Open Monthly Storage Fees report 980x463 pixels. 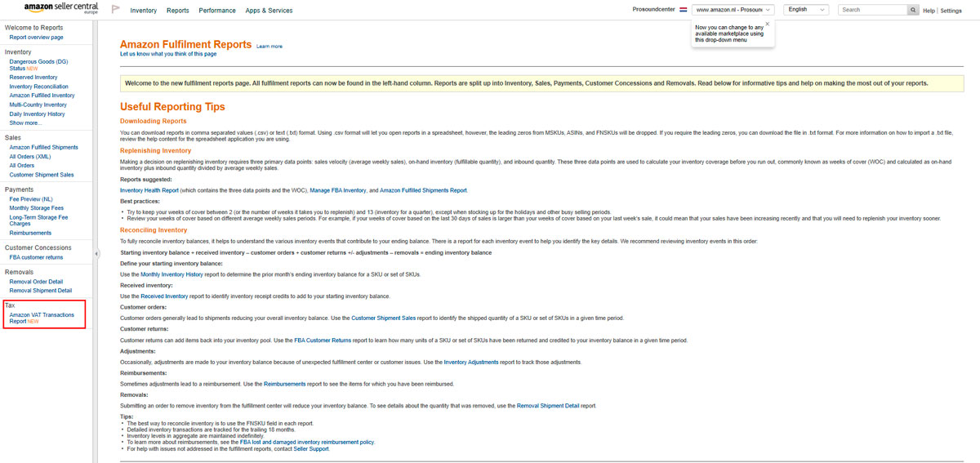37,208
